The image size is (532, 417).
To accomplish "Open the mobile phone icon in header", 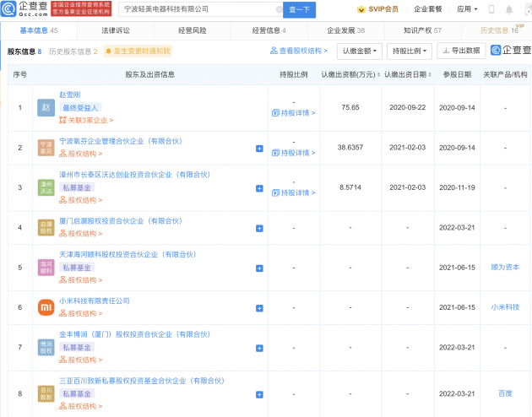I will [491, 9].
